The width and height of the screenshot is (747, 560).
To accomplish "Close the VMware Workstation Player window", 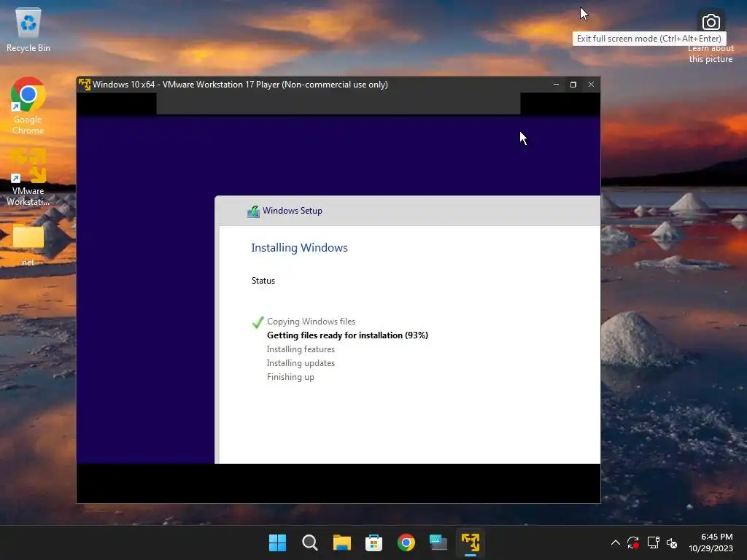I will [x=591, y=85].
